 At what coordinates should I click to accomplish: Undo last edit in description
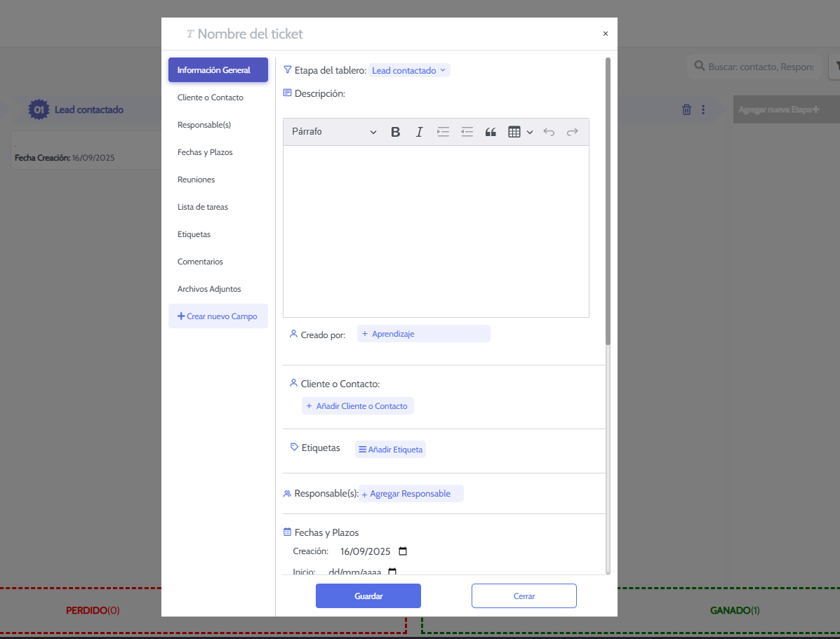click(549, 132)
